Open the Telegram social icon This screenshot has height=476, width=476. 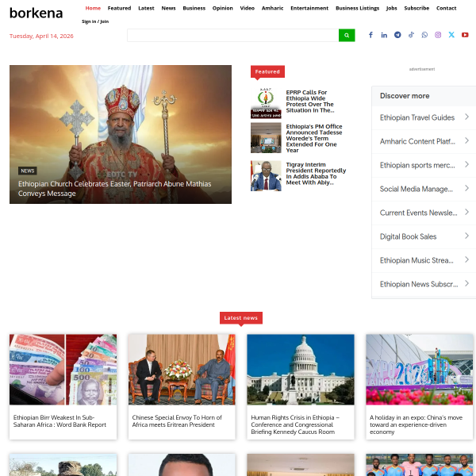[397, 35]
